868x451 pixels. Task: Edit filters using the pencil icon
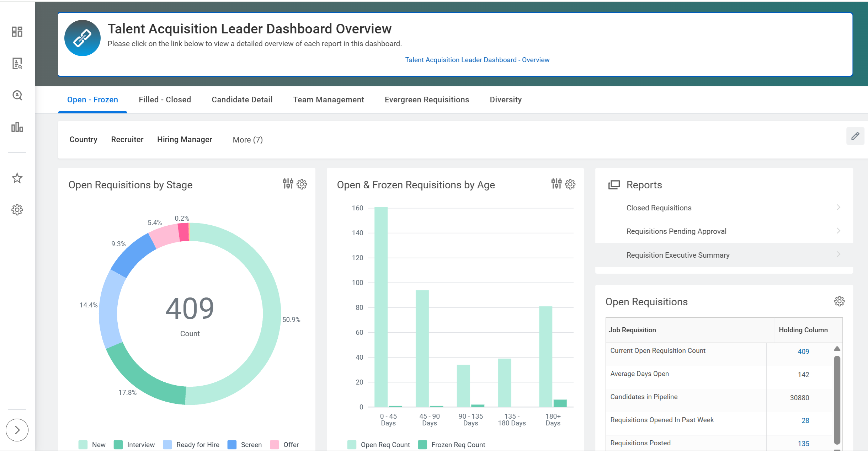pos(855,136)
